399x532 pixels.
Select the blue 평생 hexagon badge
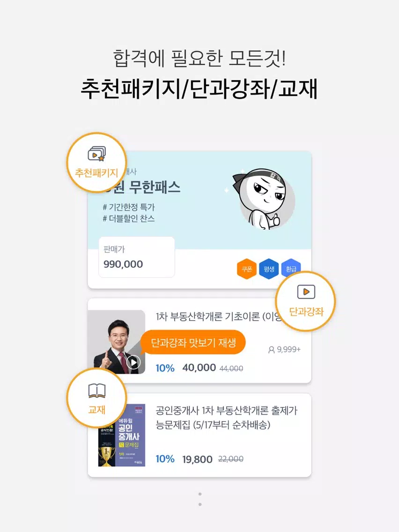(269, 269)
